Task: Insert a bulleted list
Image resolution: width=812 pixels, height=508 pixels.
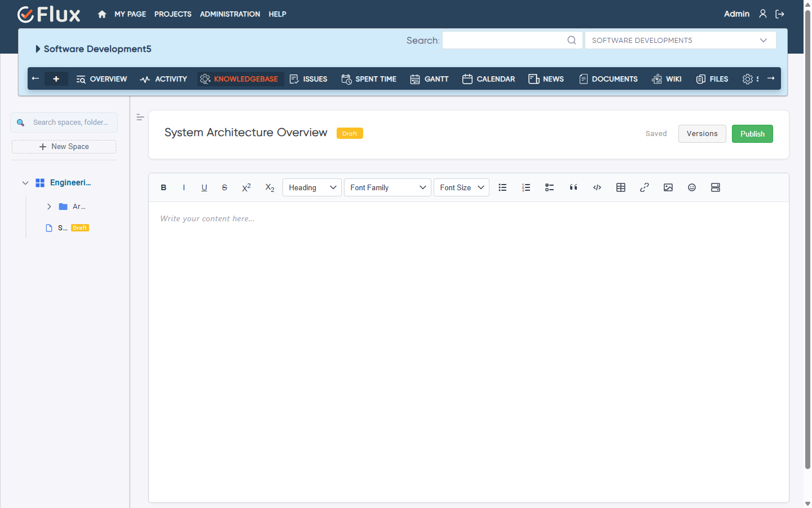Action: tap(502, 187)
